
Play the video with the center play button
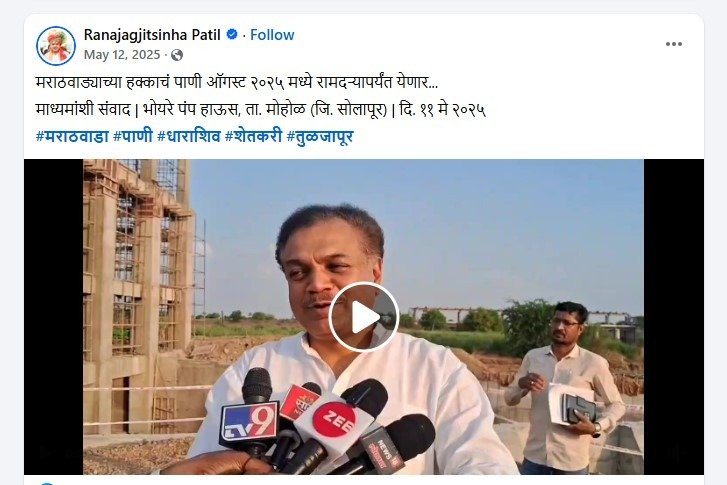tap(364, 317)
